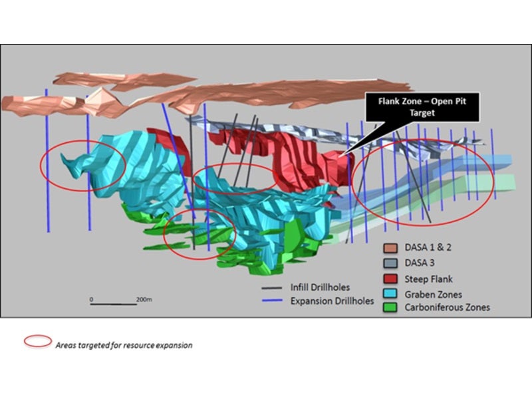Image resolution: width=532 pixels, height=399 pixels.
Task: Click the Carboniferous Zones green legend swatch
Action: pos(390,307)
